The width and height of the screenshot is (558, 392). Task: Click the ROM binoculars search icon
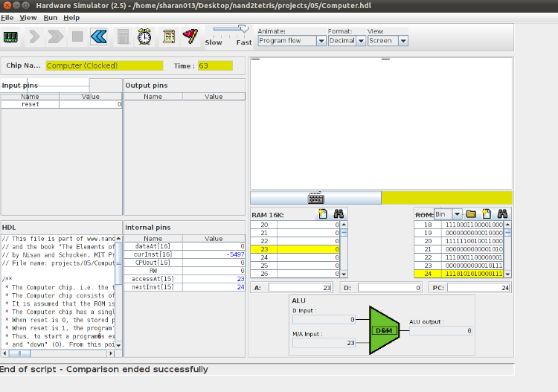point(502,214)
